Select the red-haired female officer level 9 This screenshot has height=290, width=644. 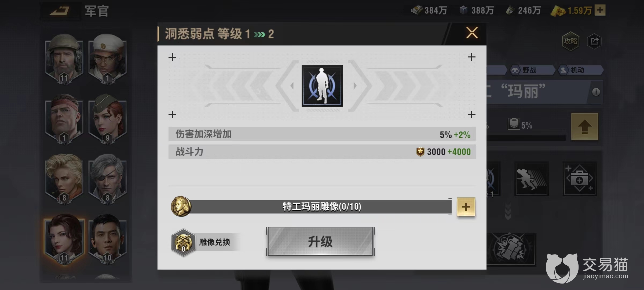click(107, 119)
